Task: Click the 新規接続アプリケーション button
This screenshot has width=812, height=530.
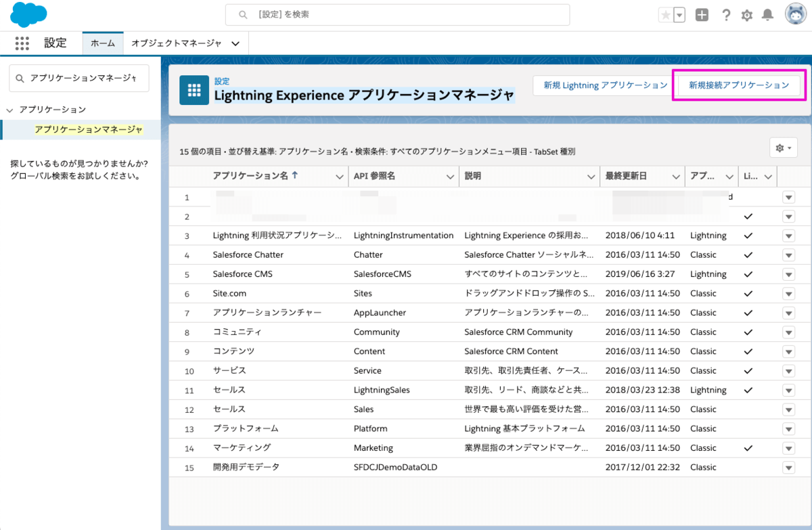Action: (x=738, y=85)
